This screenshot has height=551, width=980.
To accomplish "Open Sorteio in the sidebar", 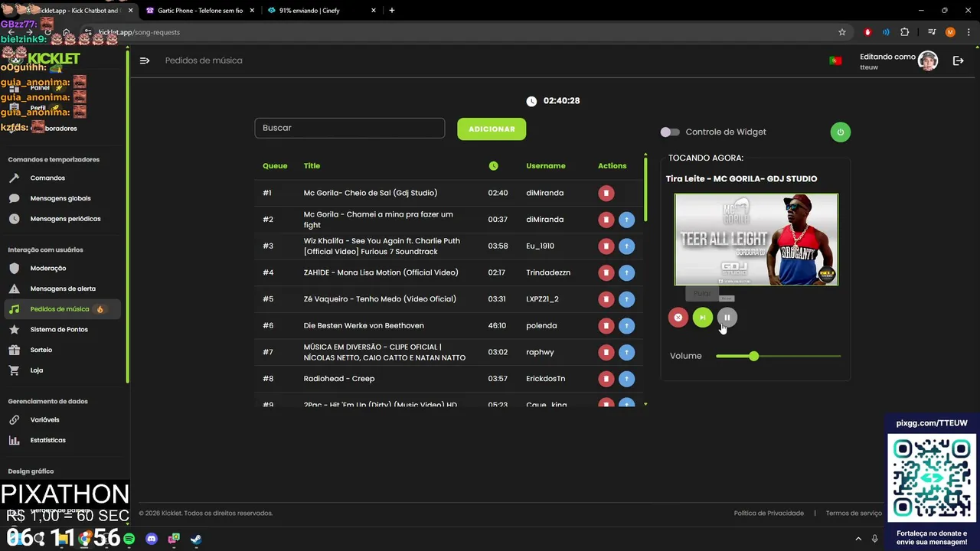I will [41, 350].
